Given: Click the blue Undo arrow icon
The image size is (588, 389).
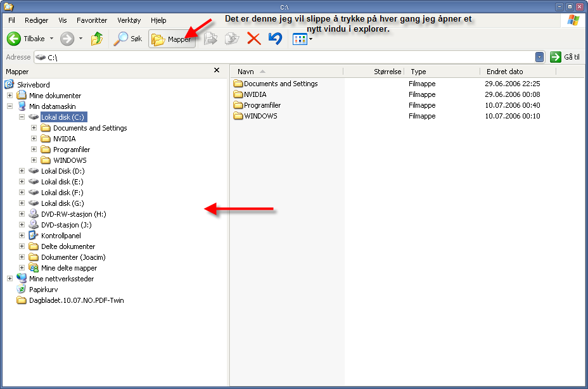Looking at the screenshot, I should click(x=275, y=39).
